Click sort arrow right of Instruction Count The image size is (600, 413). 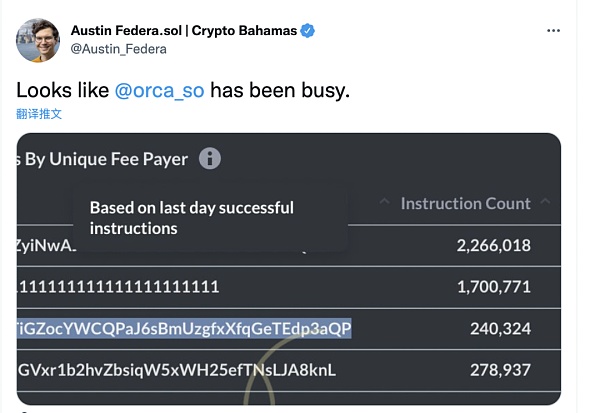click(x=545, y=201)
